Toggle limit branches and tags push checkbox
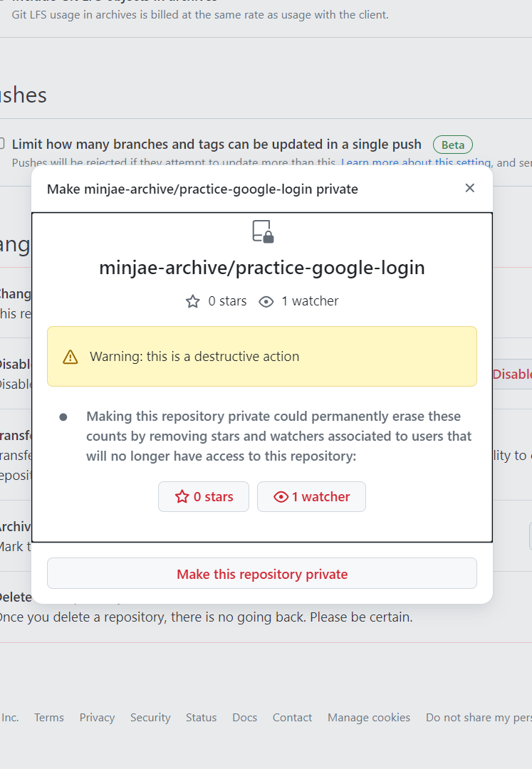Viewport: 532px width, 769px height. pos(1,143)
